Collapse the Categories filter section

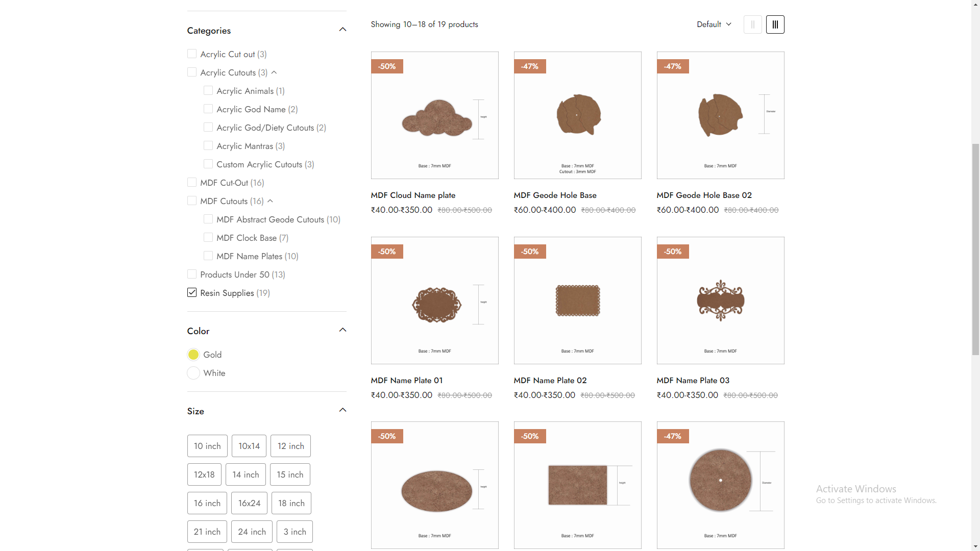click(342, 30)
